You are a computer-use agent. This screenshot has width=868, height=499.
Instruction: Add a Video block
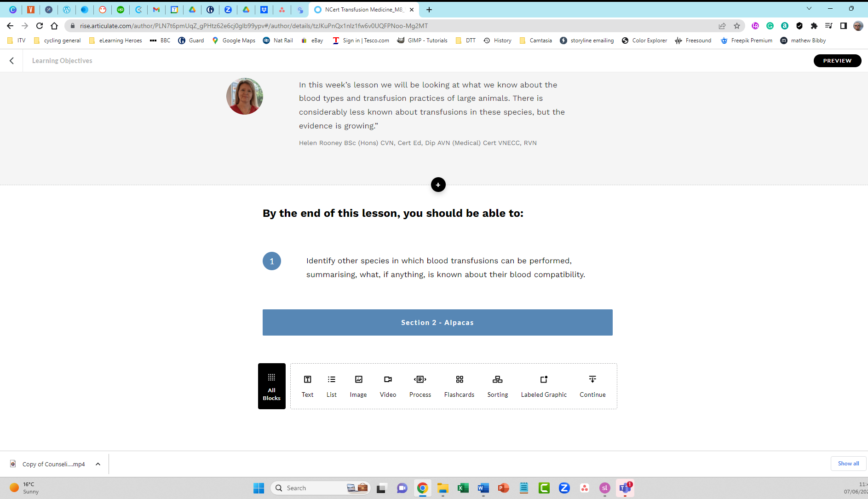[388, 386]
